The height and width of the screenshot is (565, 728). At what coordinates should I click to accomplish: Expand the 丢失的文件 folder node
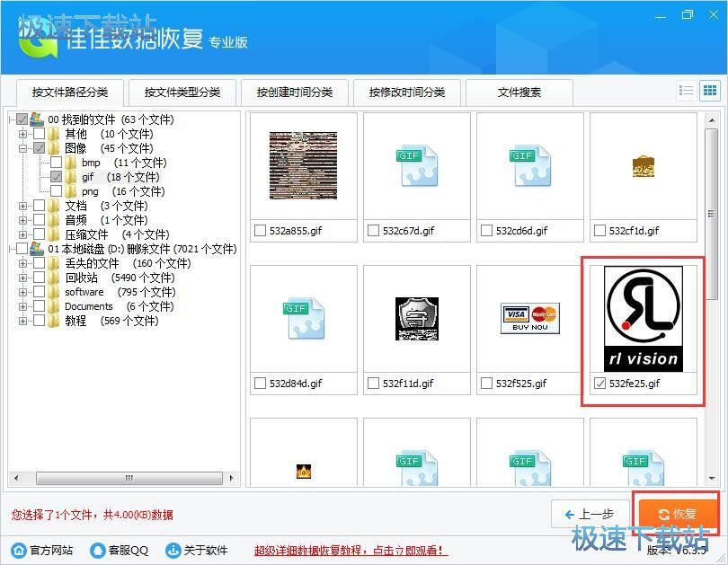[22, 263]
